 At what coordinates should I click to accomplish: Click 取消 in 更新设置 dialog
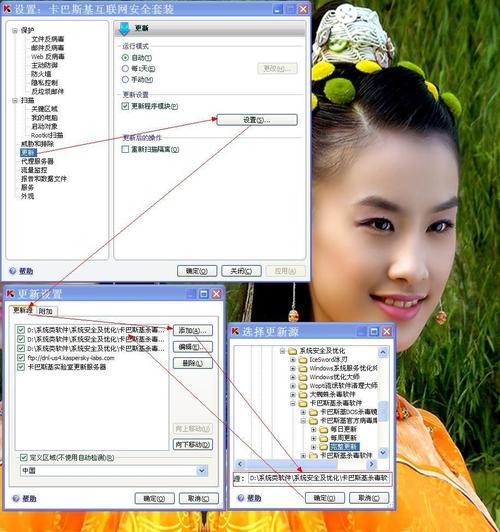(x=198, y=498)
